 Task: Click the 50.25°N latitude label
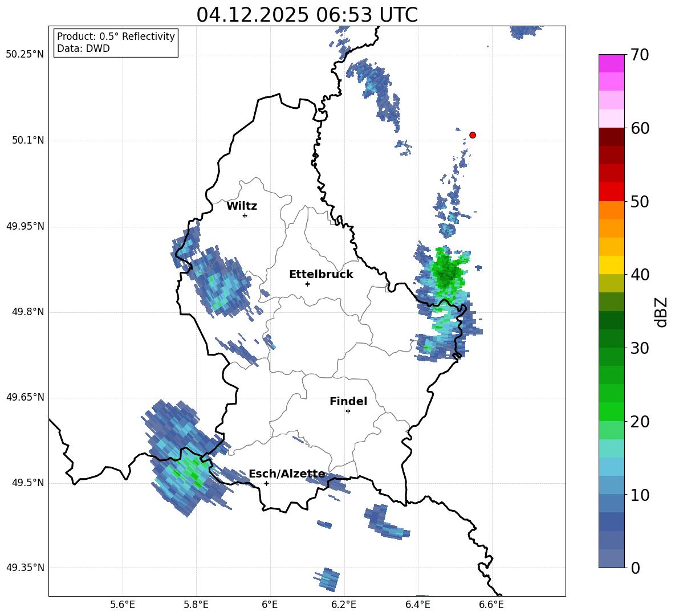click(25, 55)
